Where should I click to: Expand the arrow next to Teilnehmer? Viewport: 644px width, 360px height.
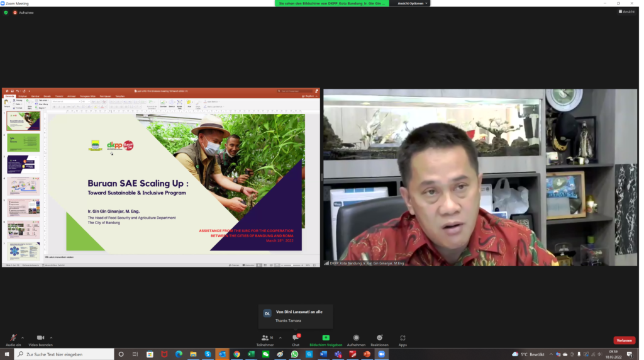pos(280,337)
